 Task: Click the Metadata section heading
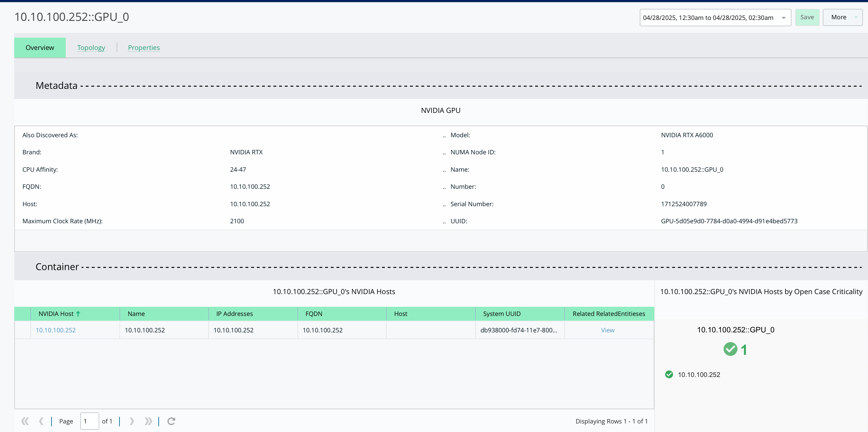[57, 85]
